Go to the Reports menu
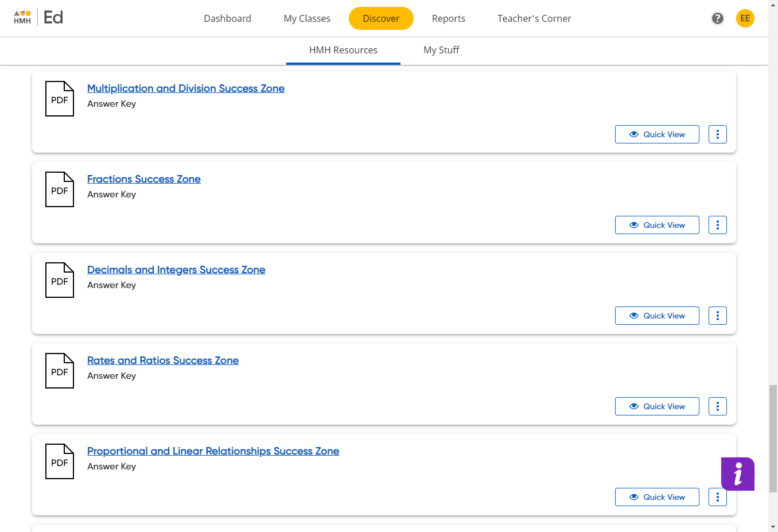The width and height of the screenshot is (778, 532). pos(448,18)
